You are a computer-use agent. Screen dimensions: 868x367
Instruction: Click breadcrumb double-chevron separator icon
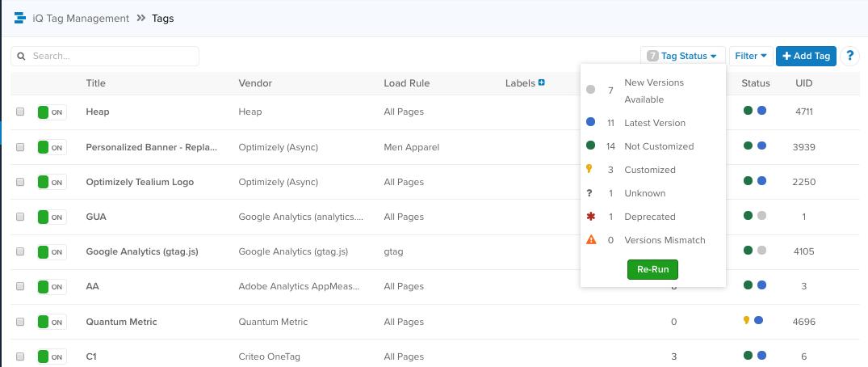tap(140, 19)
